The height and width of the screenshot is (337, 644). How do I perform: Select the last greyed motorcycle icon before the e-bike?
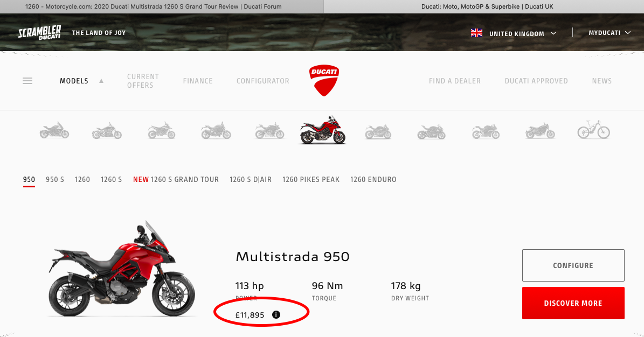(x=540, y=131)
